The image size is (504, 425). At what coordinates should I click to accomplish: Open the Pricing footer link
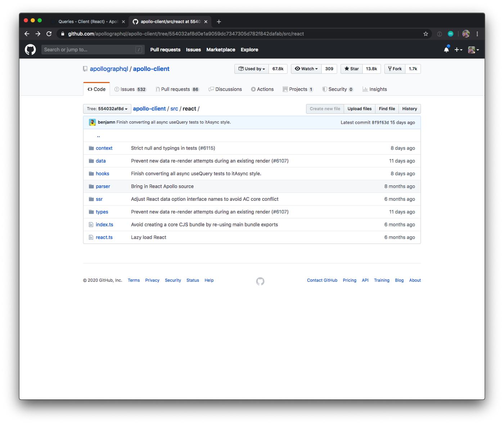click(350, 280)
